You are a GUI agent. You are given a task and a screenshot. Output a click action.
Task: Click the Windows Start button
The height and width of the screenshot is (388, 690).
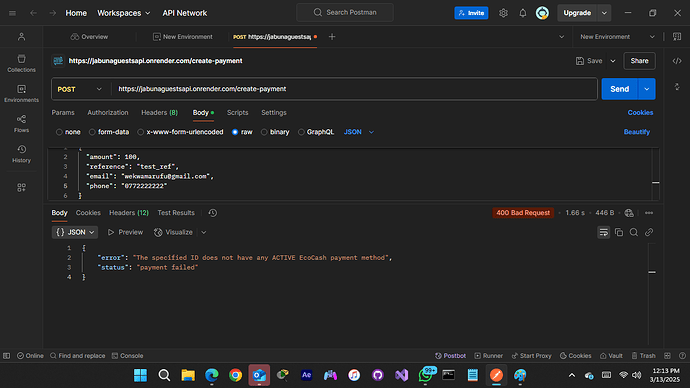click(x=140, y=375)
